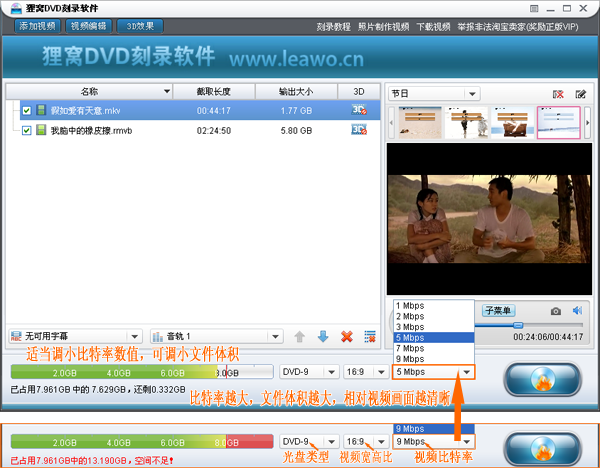Minimize the 狸窝DVD刻录软件 window
Viewport: 600px width, 468px height.
551,9
